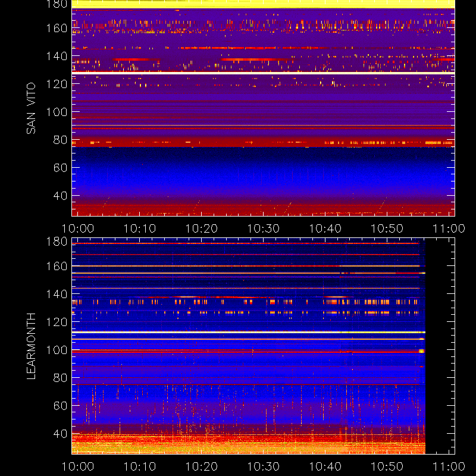Viewport: 476px width, 476px height.
Task: Click 10:20 time label under LEARMONTH plot
Action: click(202, 466)
